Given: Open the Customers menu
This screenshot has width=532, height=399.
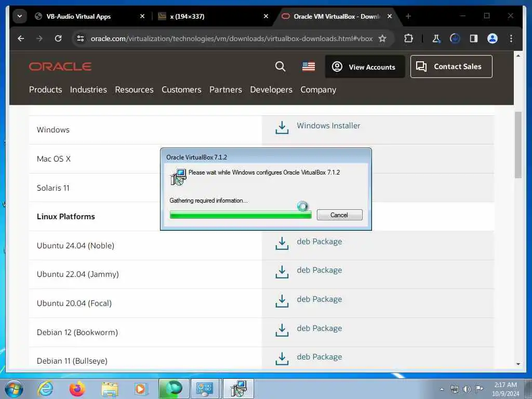Looking at the screenshot, I should pyautogui.click(x=181, y=89).
